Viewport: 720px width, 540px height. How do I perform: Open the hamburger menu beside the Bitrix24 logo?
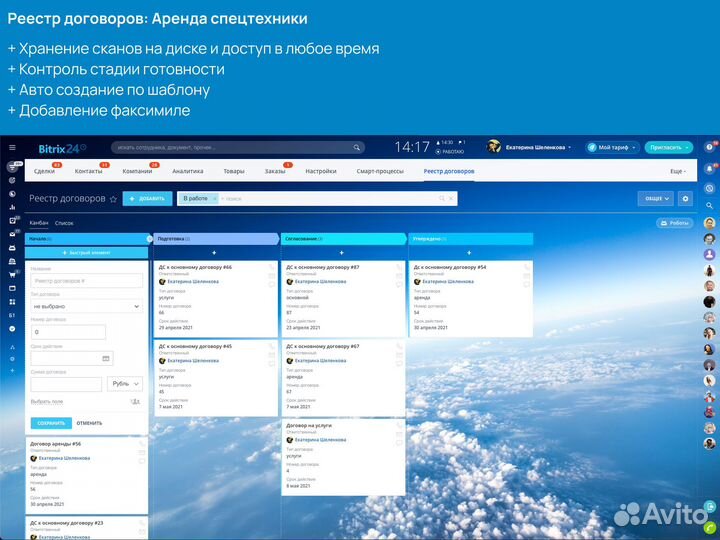12,147
